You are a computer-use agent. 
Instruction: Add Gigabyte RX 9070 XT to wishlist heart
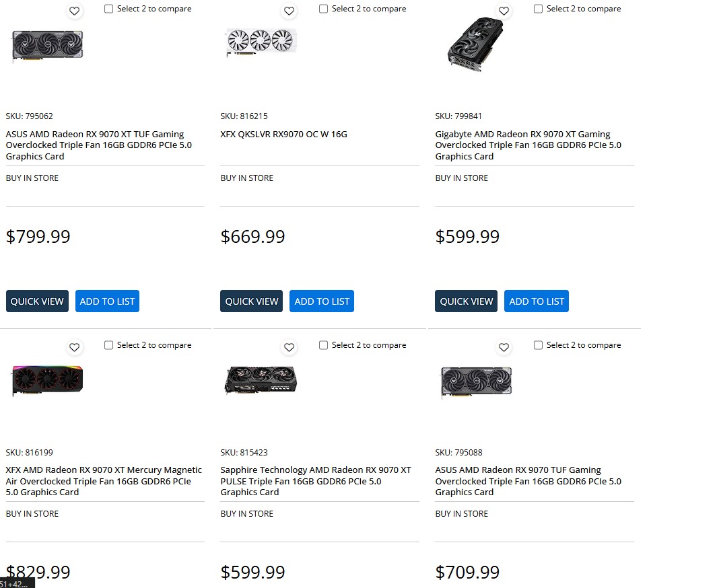coord(504,11)
